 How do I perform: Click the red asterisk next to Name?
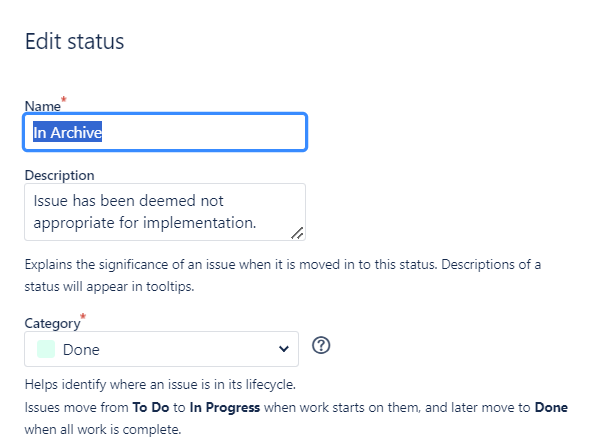(x=64, y=99)
